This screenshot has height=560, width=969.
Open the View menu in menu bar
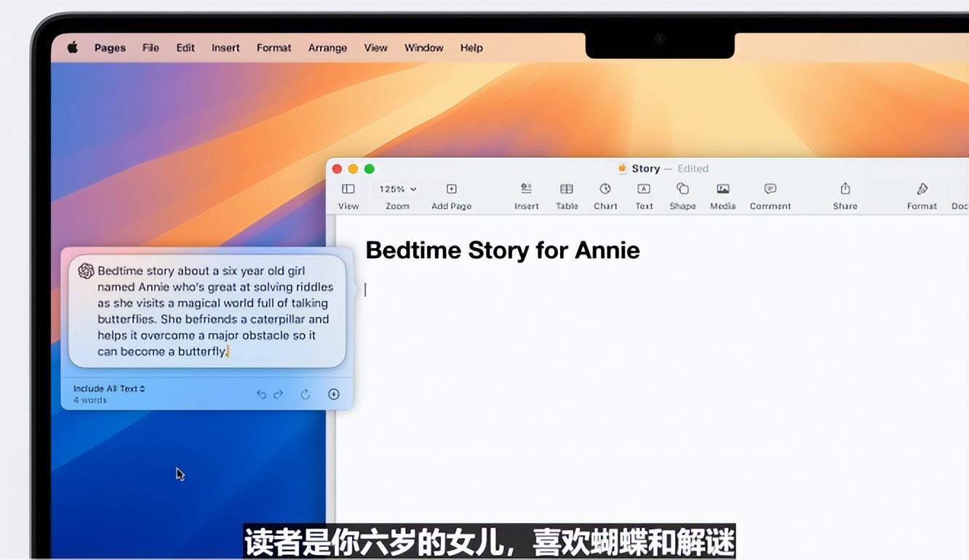tap(375, 48)
